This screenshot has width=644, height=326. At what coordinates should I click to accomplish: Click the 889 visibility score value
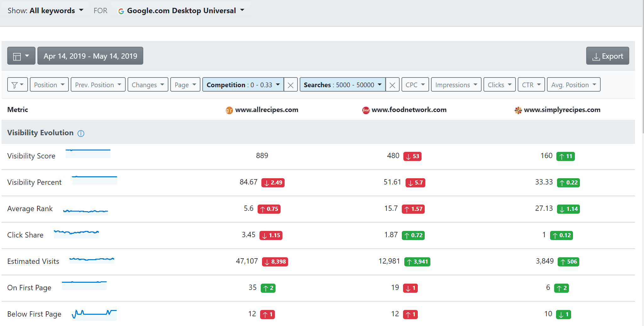[262, 156]
